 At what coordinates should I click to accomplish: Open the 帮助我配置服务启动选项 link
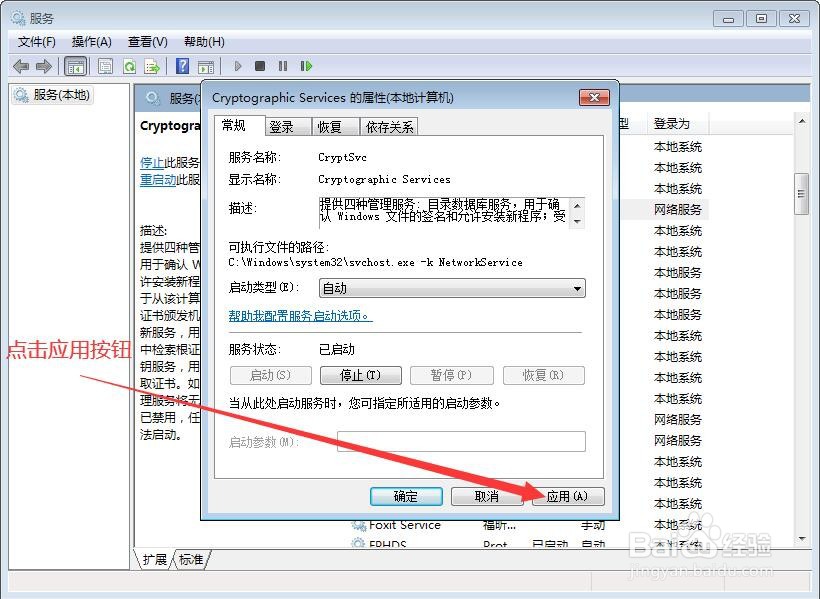(297, 317)
